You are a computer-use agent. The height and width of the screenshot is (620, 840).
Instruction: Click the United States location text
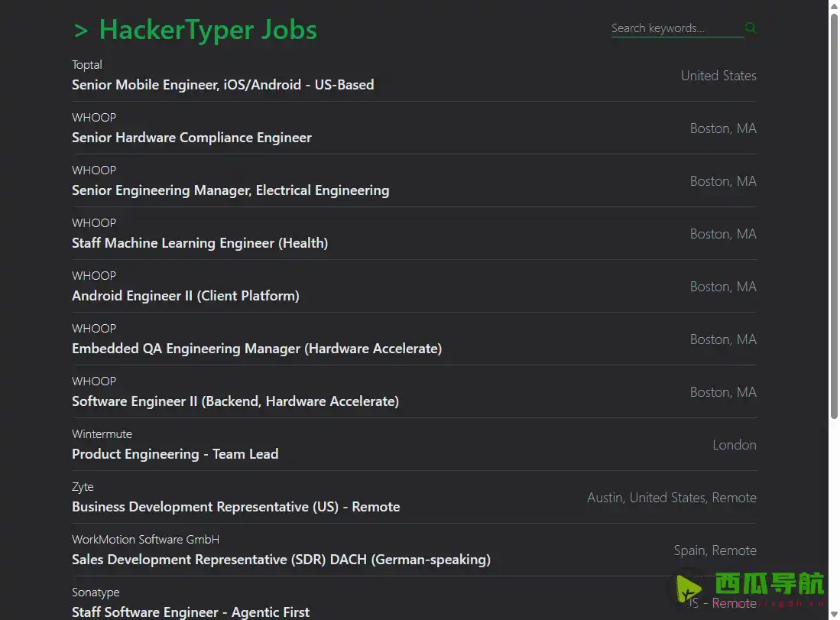718,76
